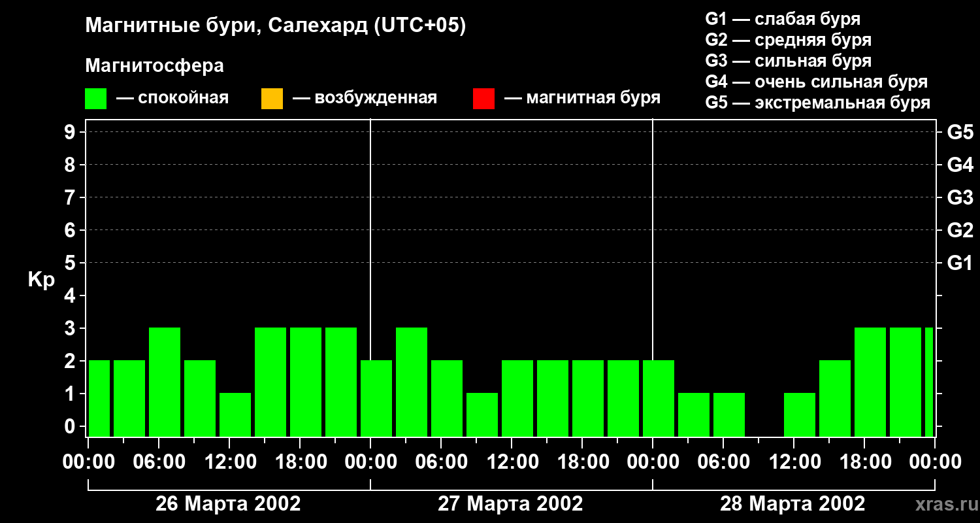Click the 28 March 15:00 bar (Kp 2)
Viewport: 980px width, 523px height.
tap(835, 398)
